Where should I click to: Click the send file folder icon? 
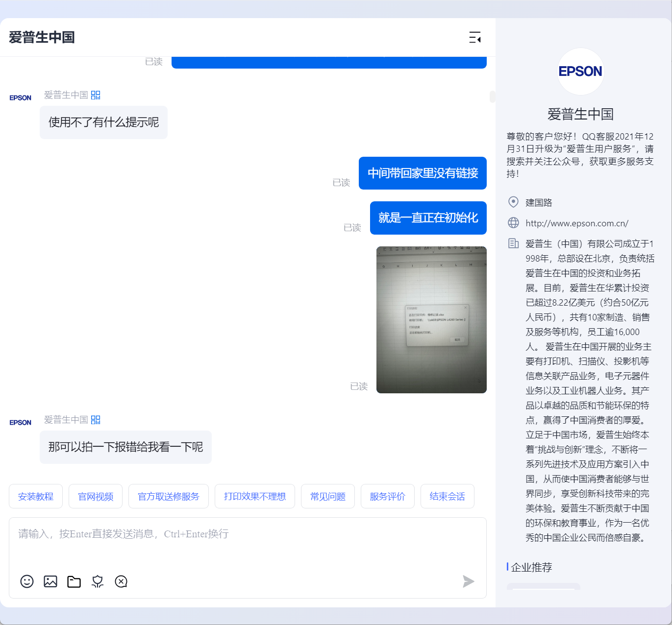(x=74, y=581)
